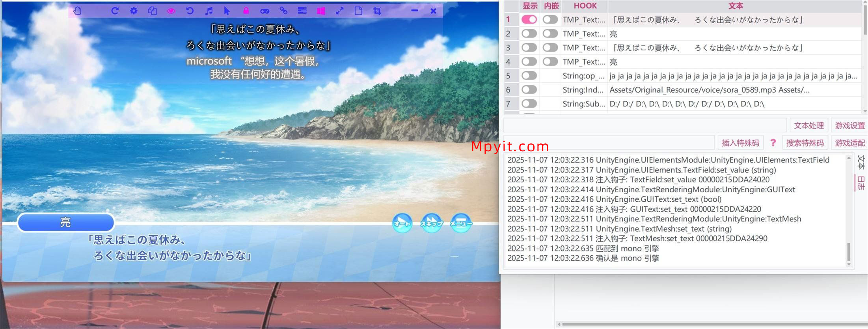Click the mouse cursor pointer icon
The width and height of the screenshot is (868, 329).
pos(227,11)
